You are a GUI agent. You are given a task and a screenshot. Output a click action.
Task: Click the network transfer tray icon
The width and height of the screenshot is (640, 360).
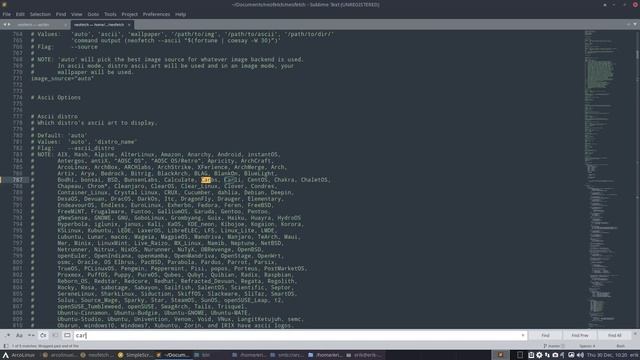click(547, 355)
